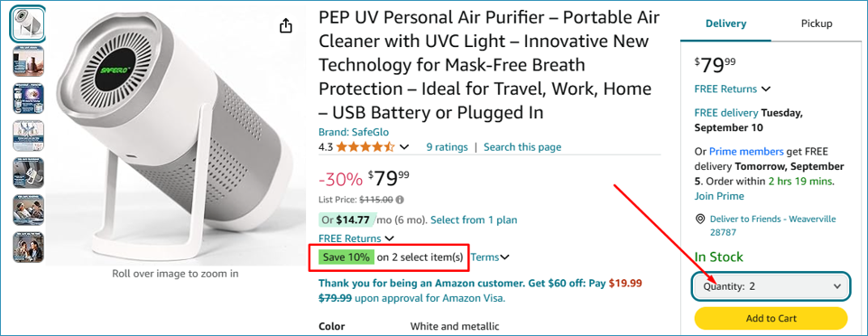Click the location pin delivery icon

(x=700, y=219)
